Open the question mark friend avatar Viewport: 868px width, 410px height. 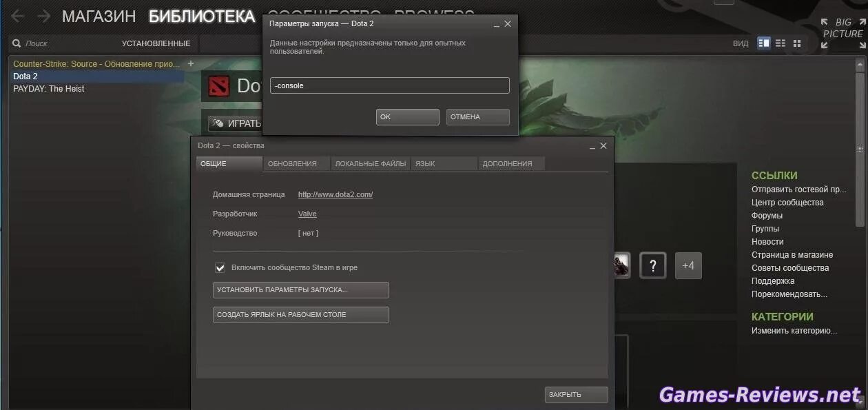pyautogui.click(x=653, y=265)
